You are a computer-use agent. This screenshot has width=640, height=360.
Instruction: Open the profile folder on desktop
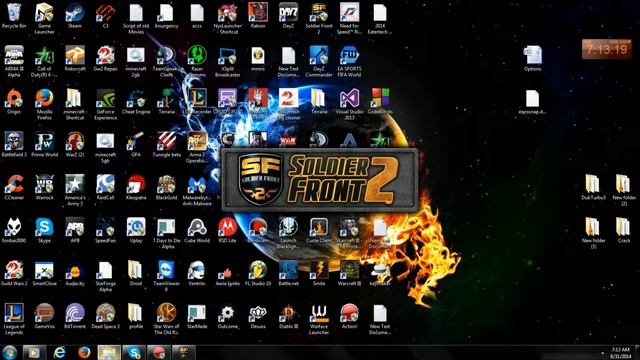click(136, 316)
